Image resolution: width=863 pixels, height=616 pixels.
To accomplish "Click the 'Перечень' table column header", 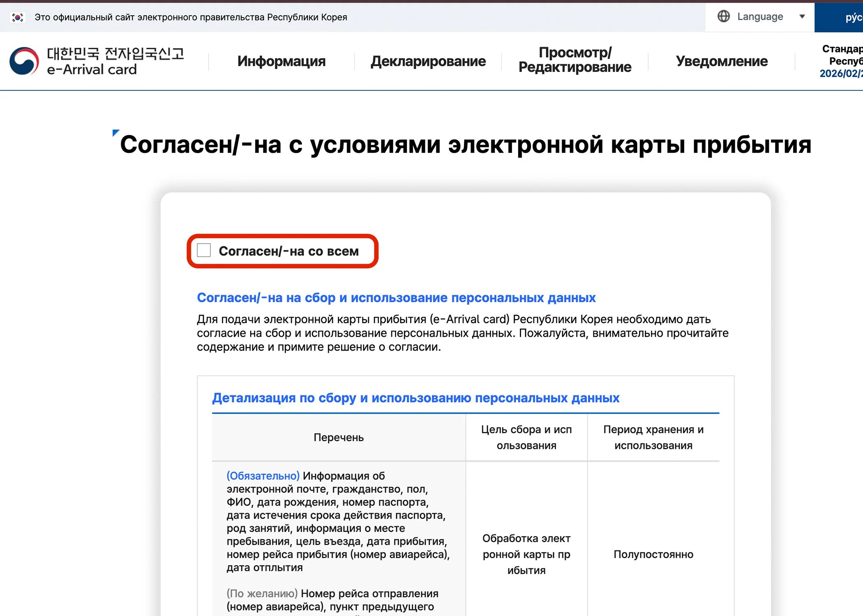I will coord(339,437).
